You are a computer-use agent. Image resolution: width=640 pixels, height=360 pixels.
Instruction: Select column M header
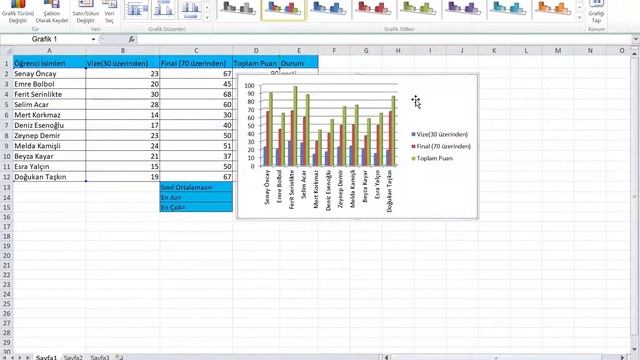coord(558,51)
